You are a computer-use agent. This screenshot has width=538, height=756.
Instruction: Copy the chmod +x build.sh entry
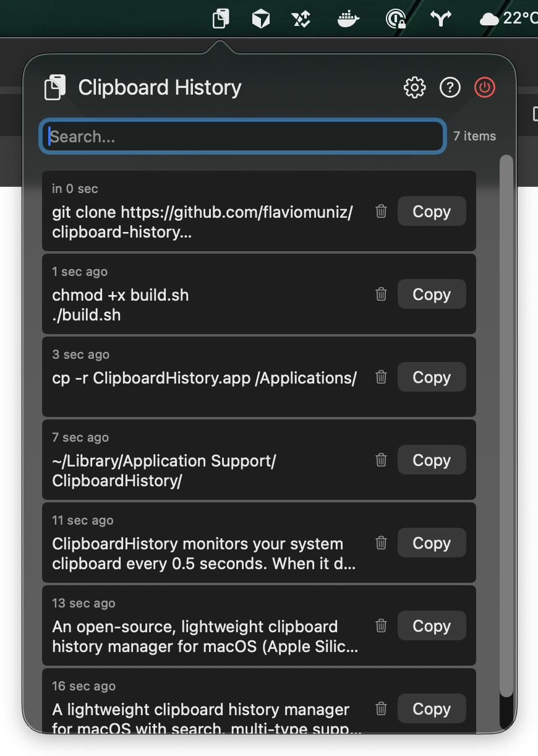coord(431,294)
